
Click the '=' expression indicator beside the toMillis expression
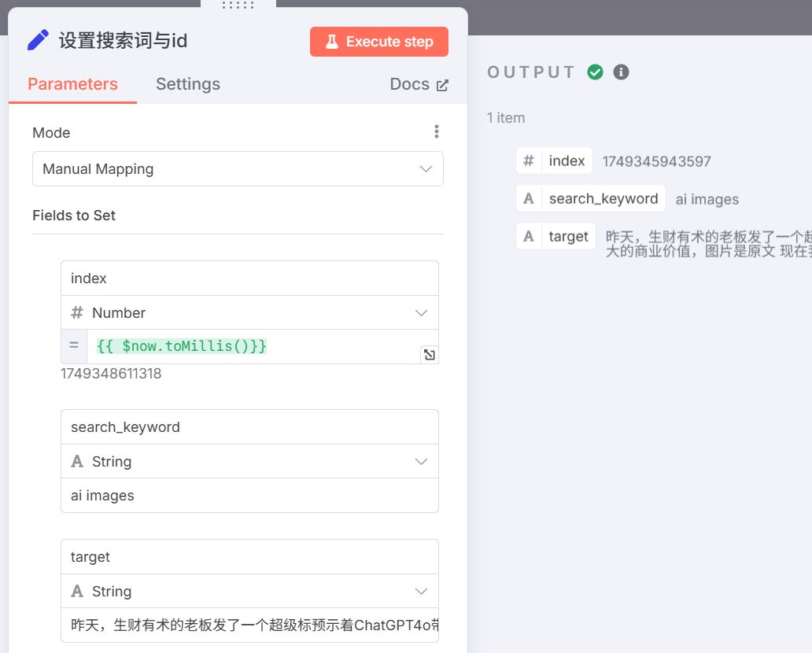pyautogui.click(x=72, y=345)
